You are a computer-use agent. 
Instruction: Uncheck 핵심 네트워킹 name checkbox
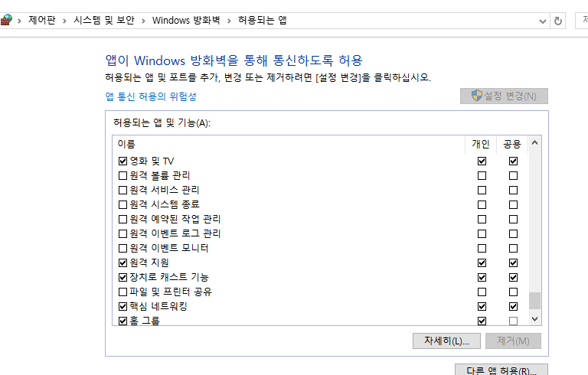(122, 306)
